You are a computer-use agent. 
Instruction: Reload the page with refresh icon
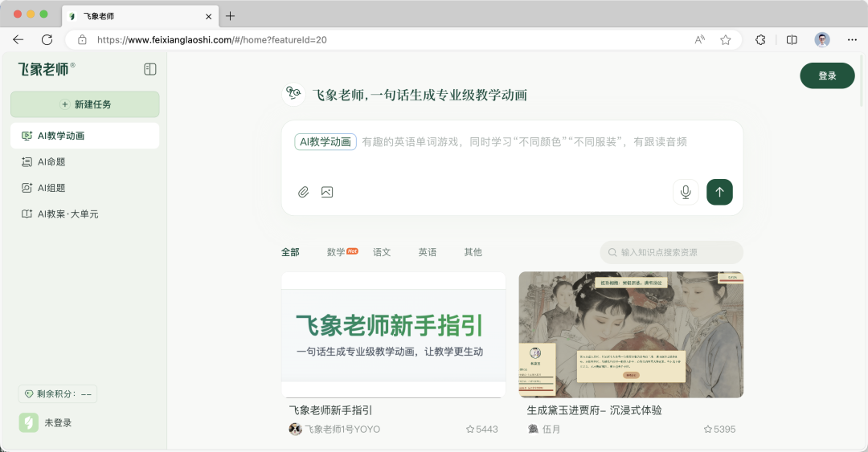(x=47, y=40)
